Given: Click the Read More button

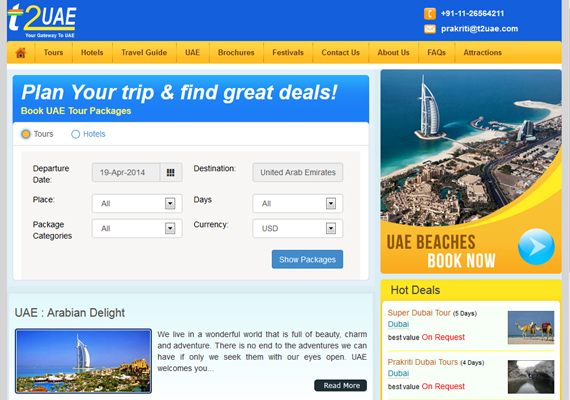Looking at the screenshot, I should point(341,385).
